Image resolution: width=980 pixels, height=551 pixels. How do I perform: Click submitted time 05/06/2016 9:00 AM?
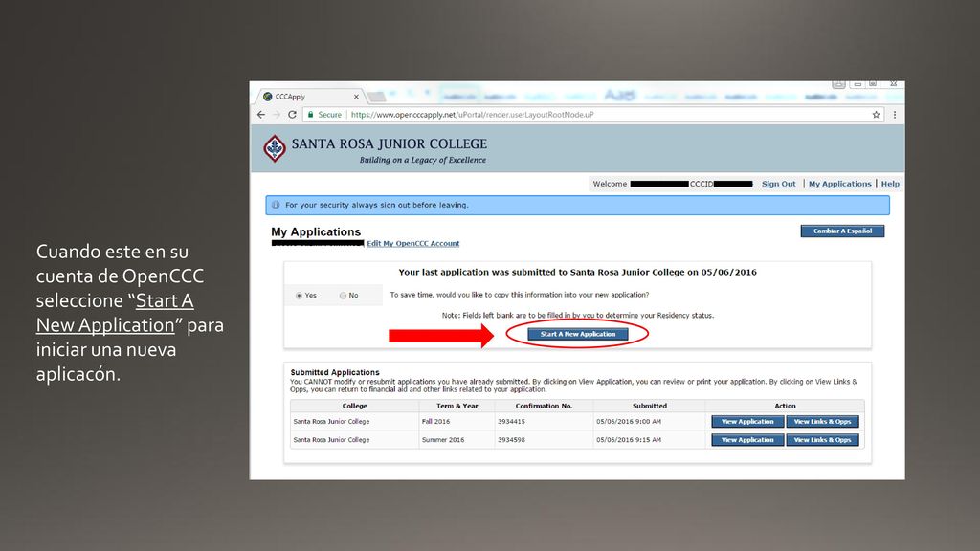pos(628,422)
